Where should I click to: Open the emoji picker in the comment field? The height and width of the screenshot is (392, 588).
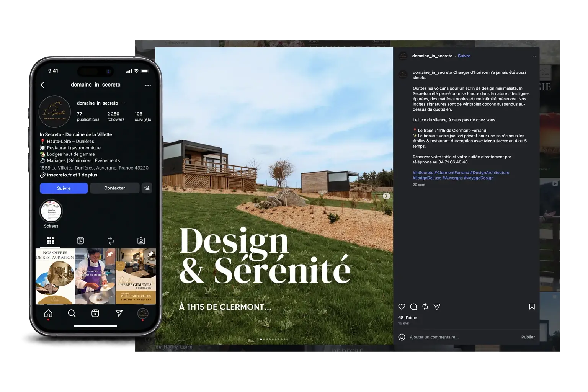pyautogui.click(x=402, y=337)
